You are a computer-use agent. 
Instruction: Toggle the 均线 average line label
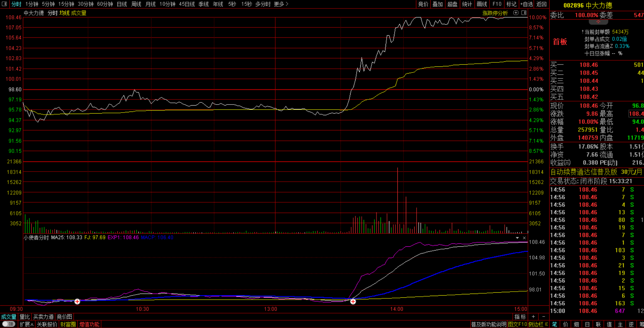click(64, 13)
